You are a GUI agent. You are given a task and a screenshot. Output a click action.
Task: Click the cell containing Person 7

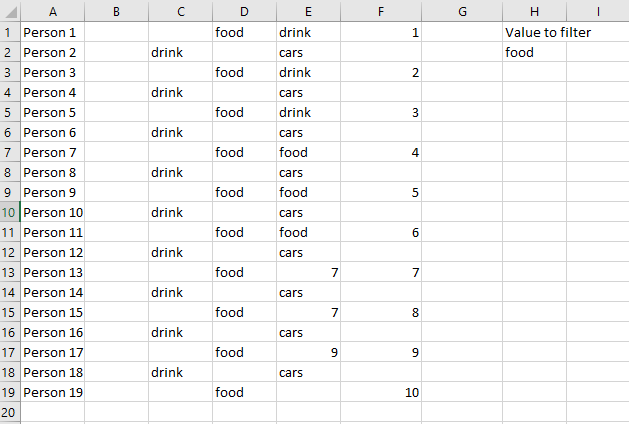[x=53, y=152]
